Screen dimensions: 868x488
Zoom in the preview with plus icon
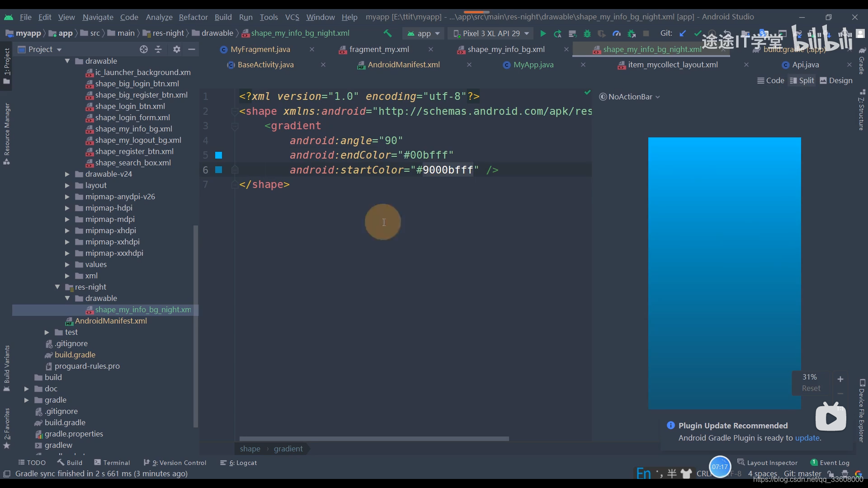(x=840, y=379)
